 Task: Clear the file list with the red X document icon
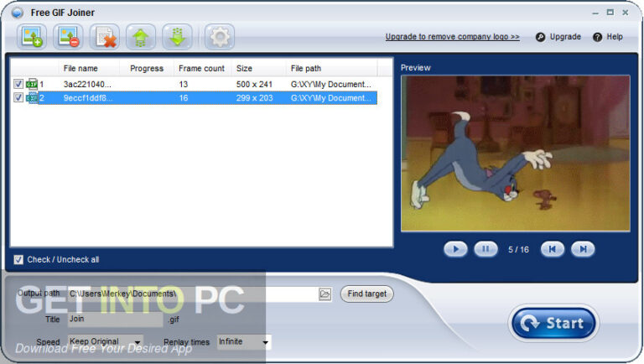[x=105, y=37]
